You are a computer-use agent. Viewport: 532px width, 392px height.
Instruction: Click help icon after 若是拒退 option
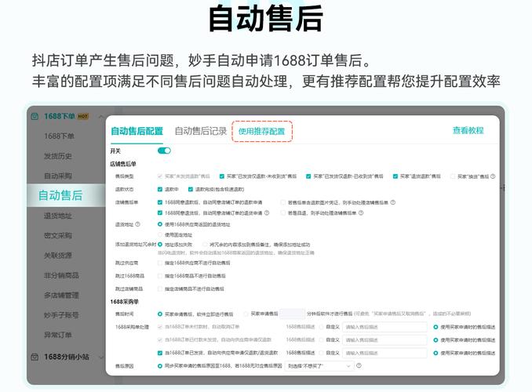click(361, 213)
